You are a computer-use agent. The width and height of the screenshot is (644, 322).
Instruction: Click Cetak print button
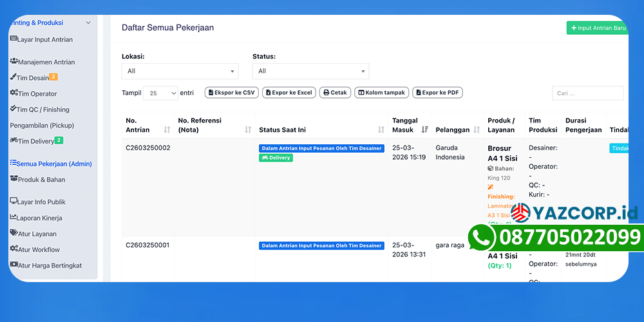coord(335,93)
